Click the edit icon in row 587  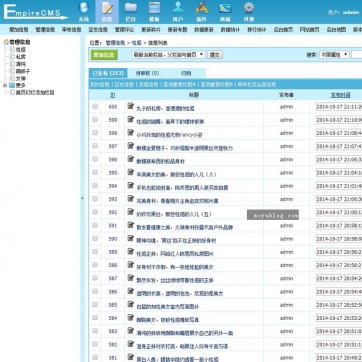pos(131,278)
